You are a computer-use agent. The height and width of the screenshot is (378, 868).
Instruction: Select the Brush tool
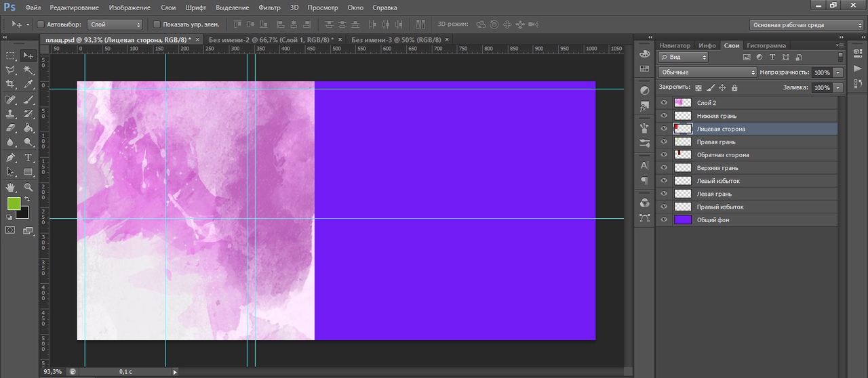[28, 100]
